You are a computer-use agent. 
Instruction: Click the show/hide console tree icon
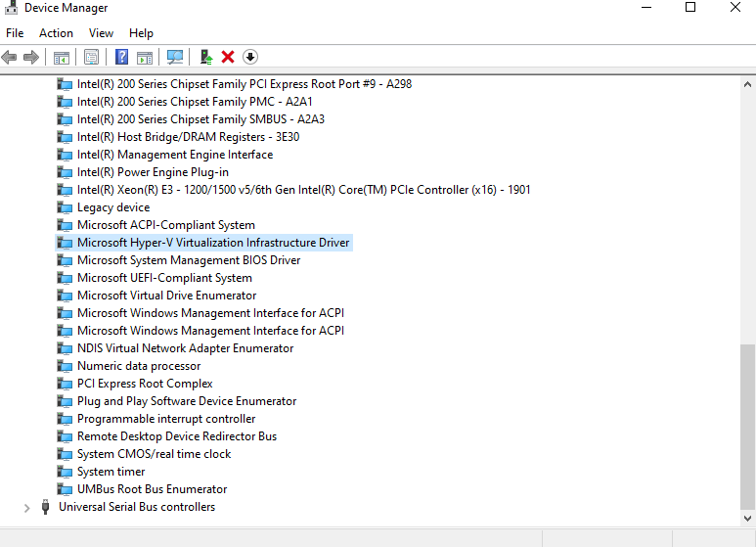click(x=62, y=58)
